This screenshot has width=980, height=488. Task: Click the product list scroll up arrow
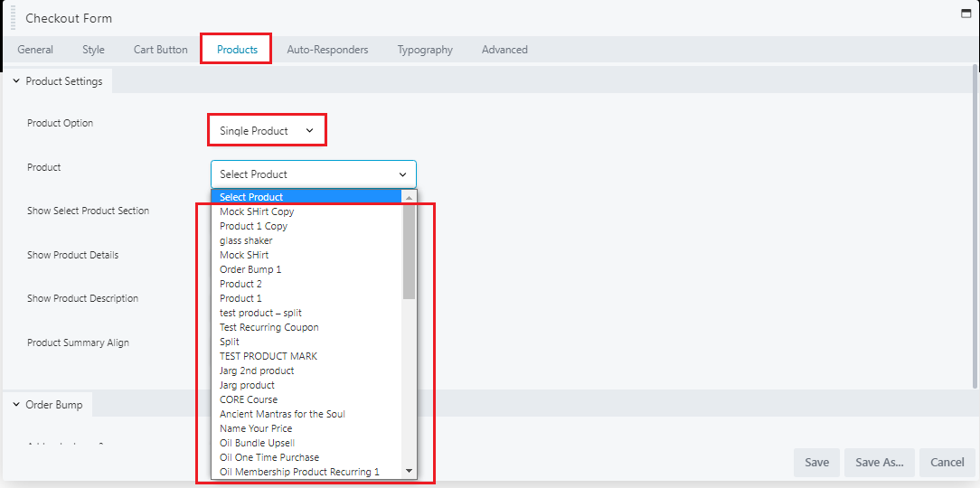pos(409,197)
